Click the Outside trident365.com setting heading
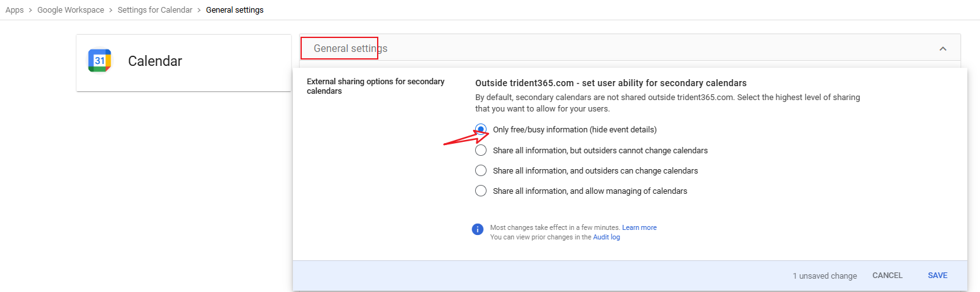The height and width of the screenshot is (292, 980). pyautogui.click(x=611, y=83)
